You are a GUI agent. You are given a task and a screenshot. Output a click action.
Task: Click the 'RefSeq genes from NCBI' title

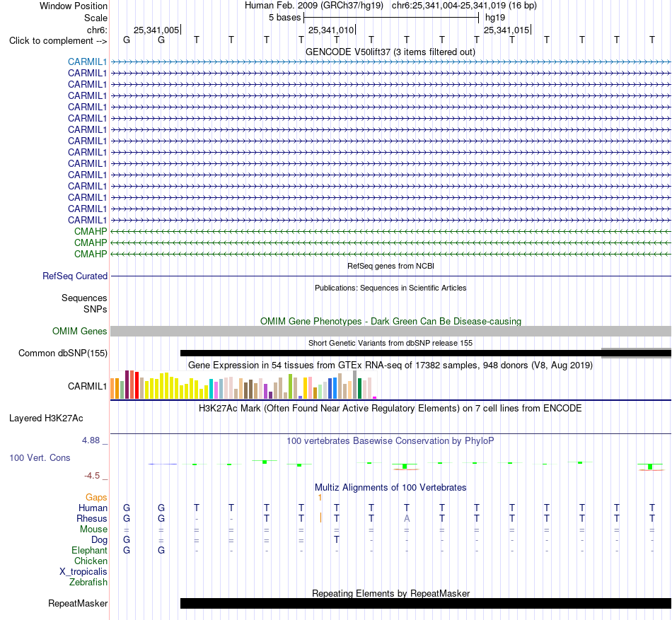click(x=390, y=266)
